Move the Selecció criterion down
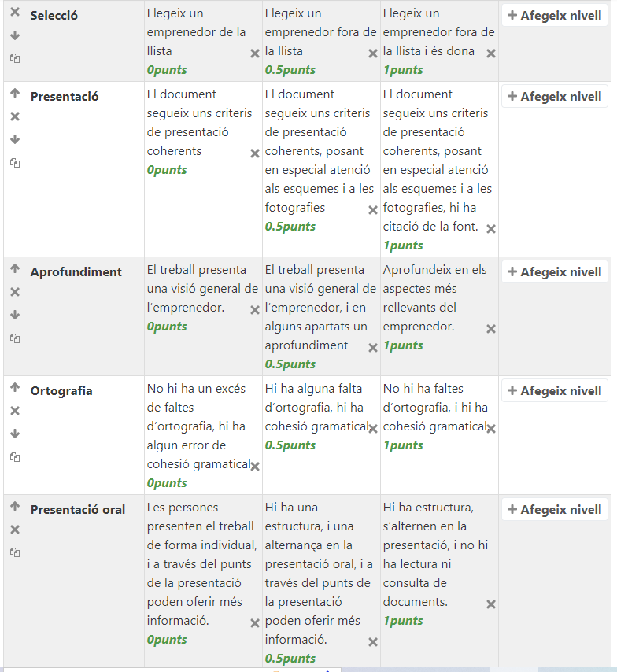 (x=15, y=36)
